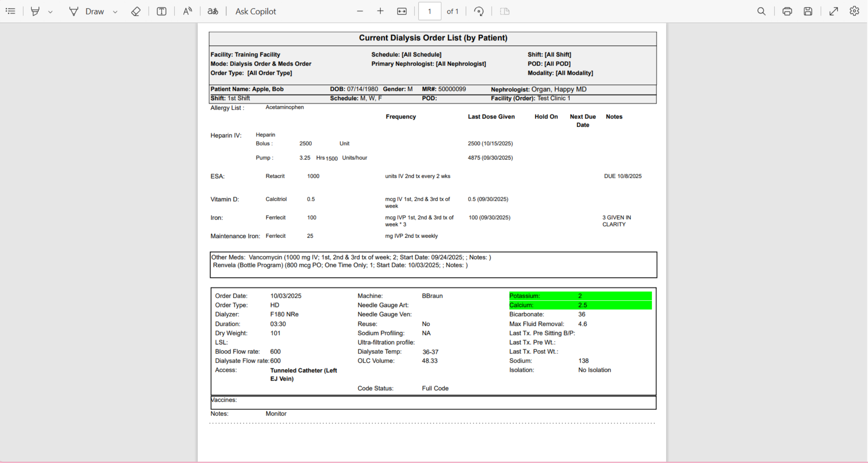Print the document
The height and width of the screenshot is (463, 868).
[x=787, y=11]
